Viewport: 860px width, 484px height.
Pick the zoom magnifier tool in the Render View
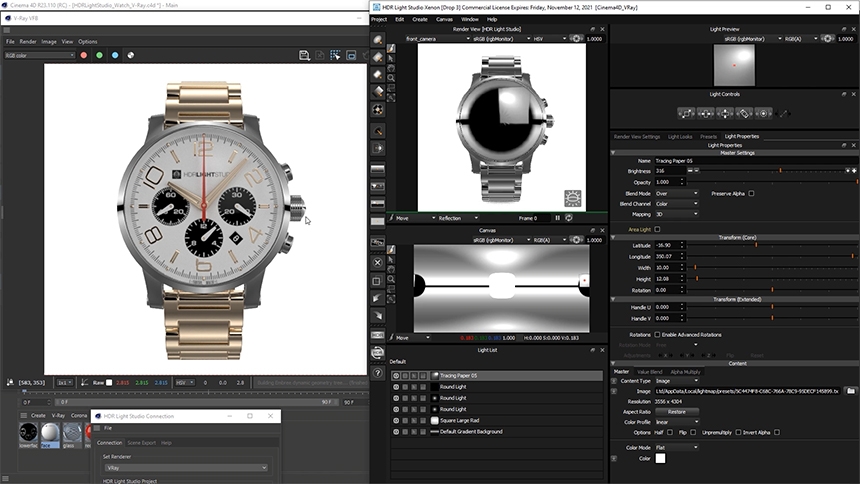point(391,78)
